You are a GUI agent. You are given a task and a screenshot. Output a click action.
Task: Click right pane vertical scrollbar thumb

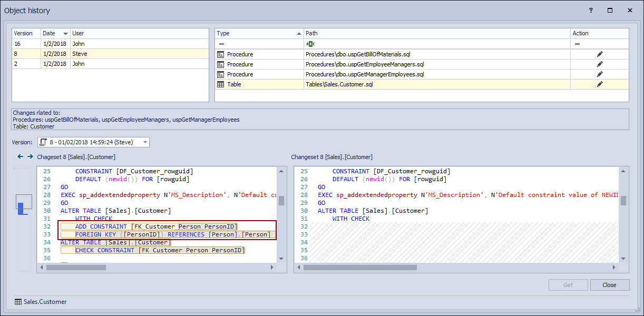coord(623,201)
